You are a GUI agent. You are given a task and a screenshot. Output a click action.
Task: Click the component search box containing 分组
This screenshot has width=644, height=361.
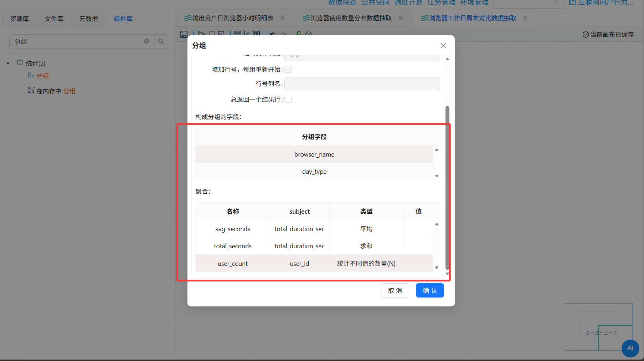pyautogui.click(x=82, y=41)
